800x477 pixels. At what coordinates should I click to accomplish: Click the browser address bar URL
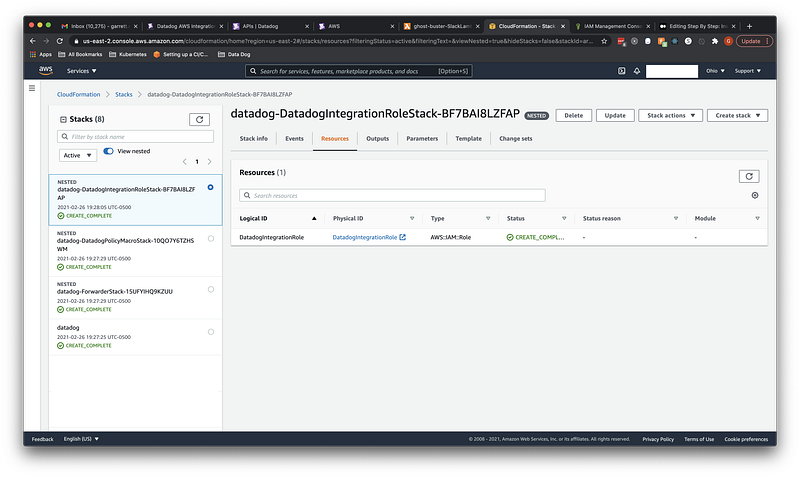tap(337, 41)
